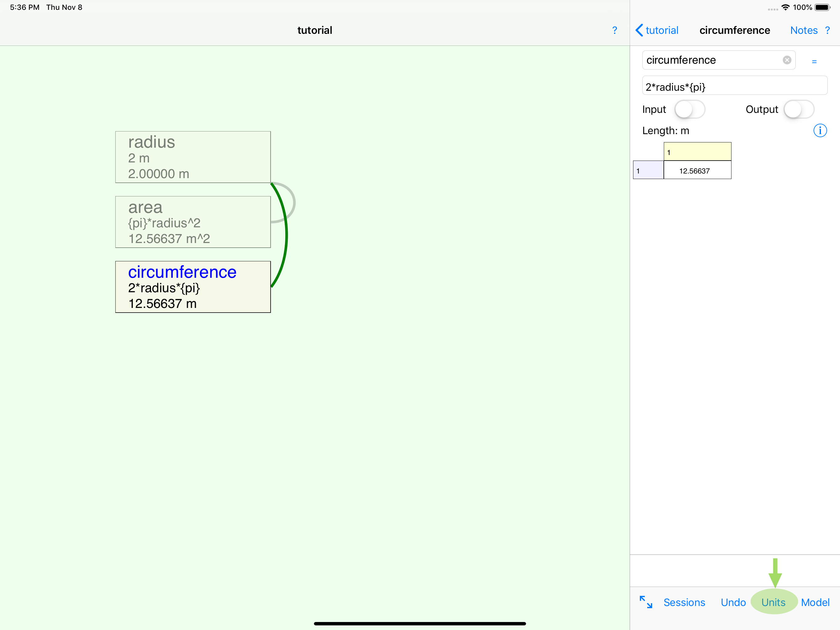Tap the value cell 12.56637 in table
840x630 pixels.
pyautogui.click(x=697, y=170)
